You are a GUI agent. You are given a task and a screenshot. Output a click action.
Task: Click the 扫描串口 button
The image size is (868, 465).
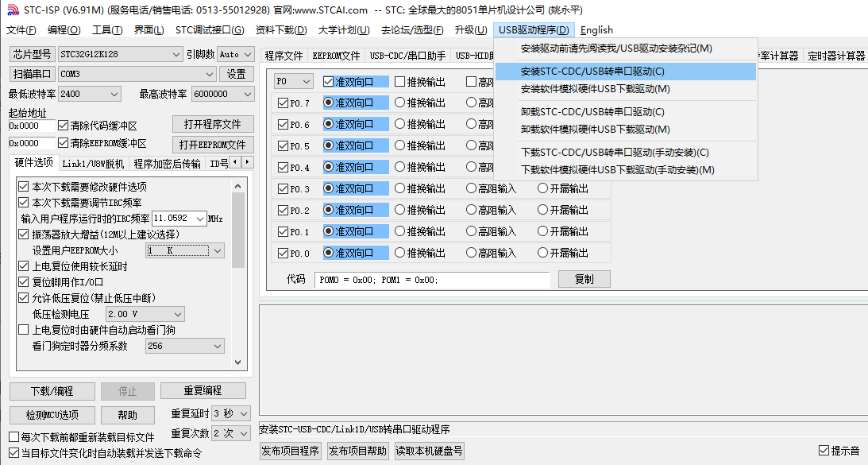point(32,74)
